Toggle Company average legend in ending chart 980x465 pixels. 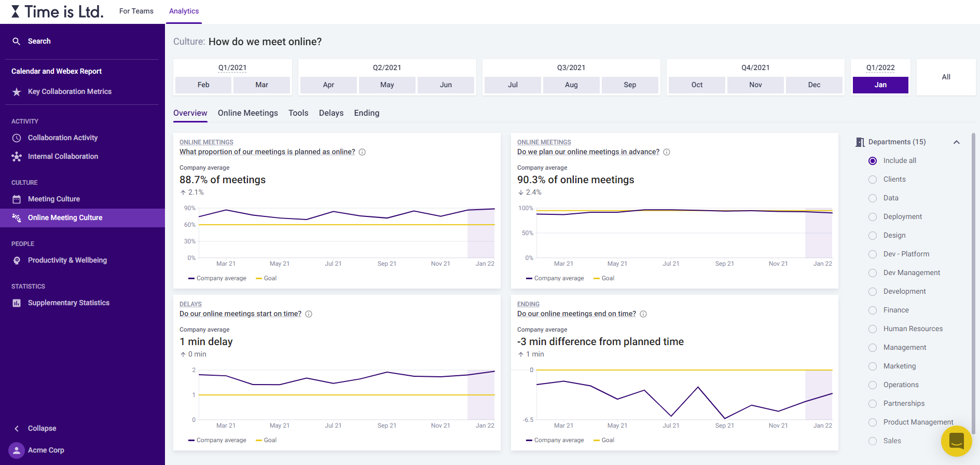(555, 441)
